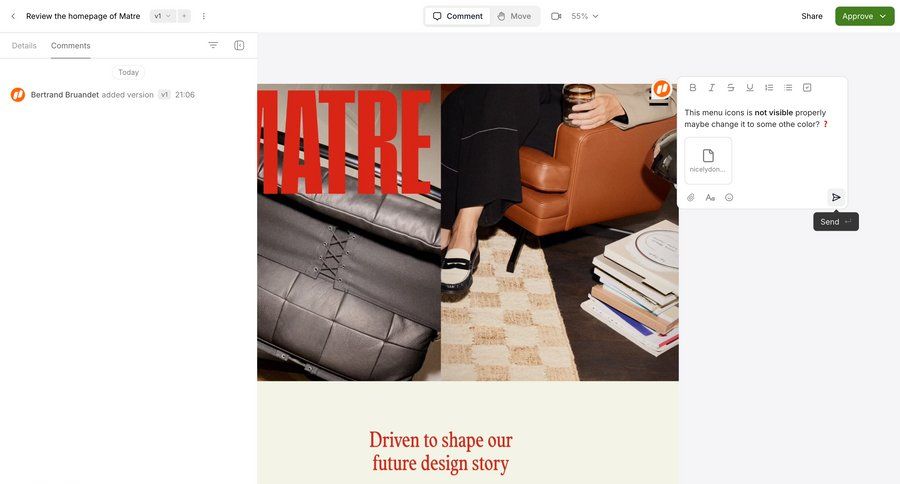Apply italic formatting to comment text
The width and height of the screenshot is (900, 484).
(712, 88)
